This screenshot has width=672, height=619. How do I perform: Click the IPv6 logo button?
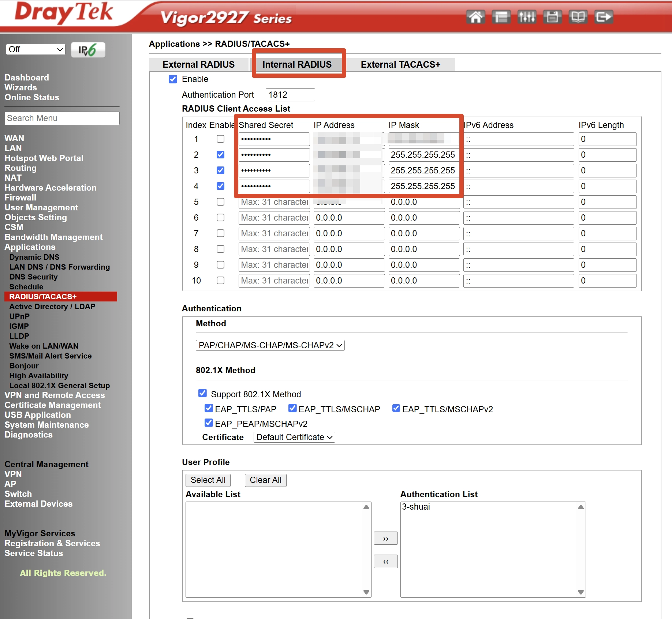coord(88,50)
